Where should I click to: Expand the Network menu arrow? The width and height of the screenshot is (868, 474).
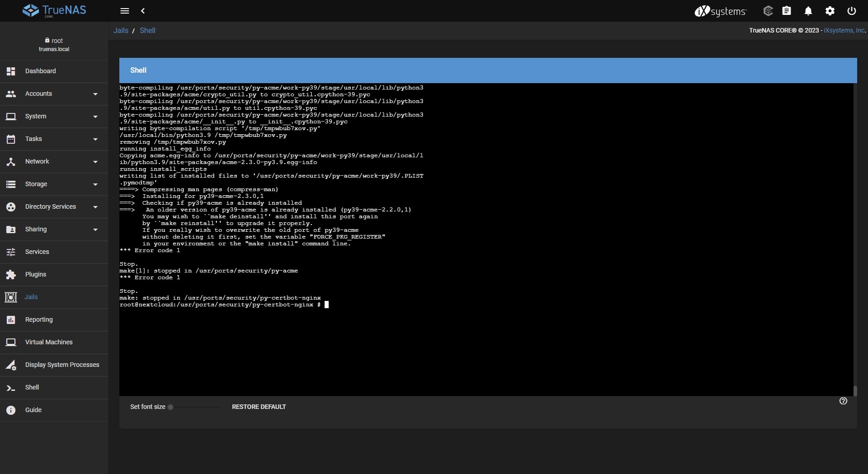(95, 162)
